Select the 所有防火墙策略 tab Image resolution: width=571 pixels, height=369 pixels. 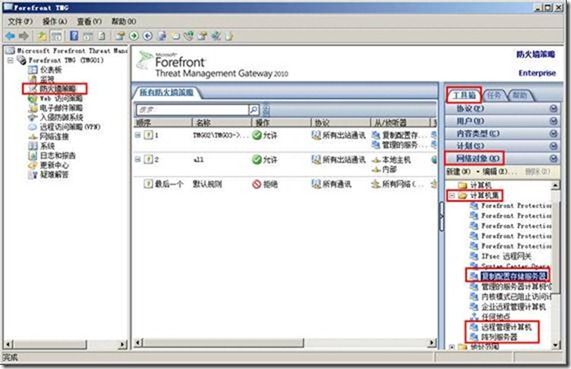tap(166, 92)
